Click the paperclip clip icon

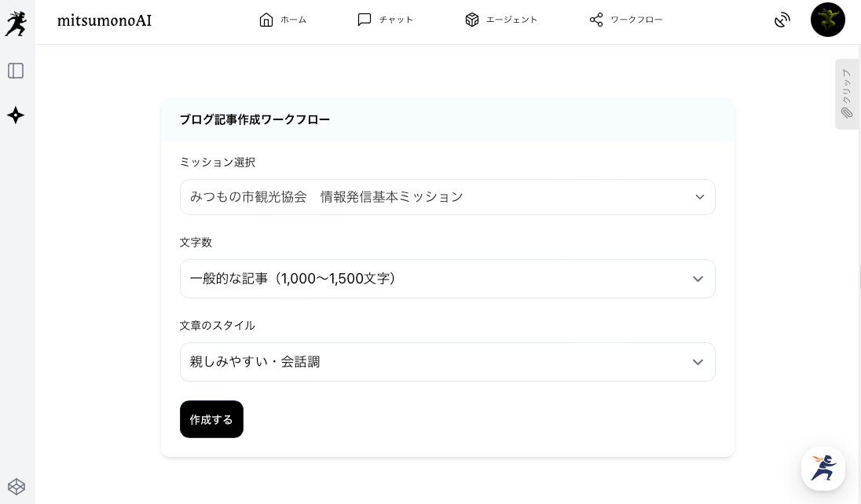[x=847, y=113]
